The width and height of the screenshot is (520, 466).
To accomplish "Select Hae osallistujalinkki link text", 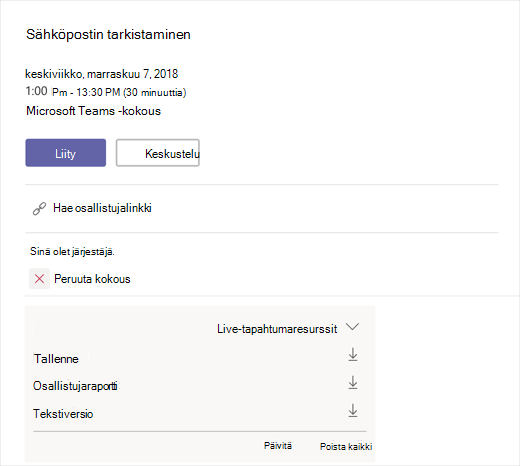I will click(x=102, y=208).
